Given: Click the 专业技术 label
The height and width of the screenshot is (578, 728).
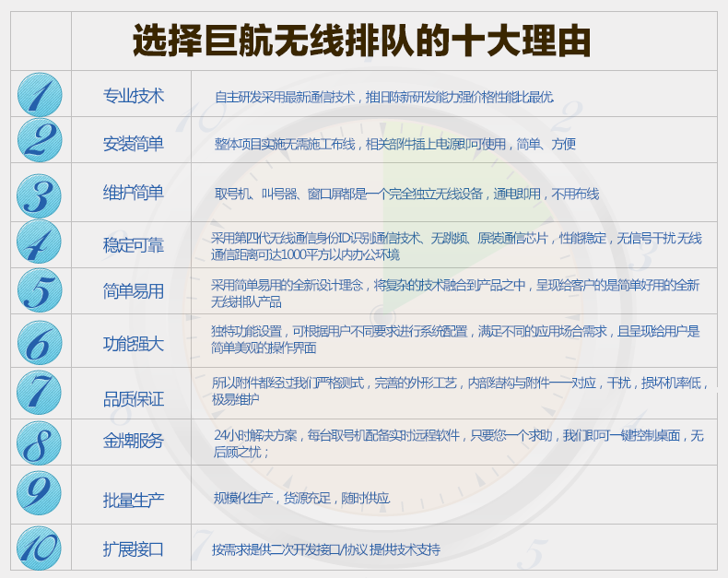Looking at the screenshot, I should pyautogui.click(x=133, y=96).
